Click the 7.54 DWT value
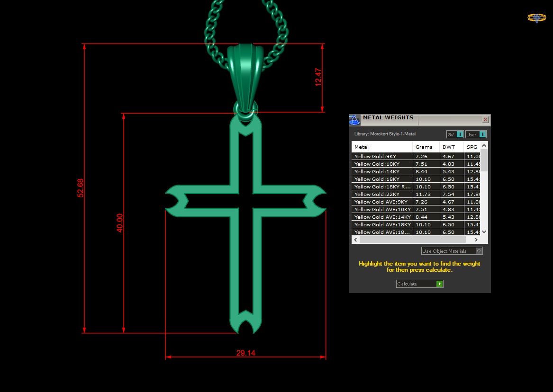The width and height of the screenshot is (553, 392). click(448, 195)
